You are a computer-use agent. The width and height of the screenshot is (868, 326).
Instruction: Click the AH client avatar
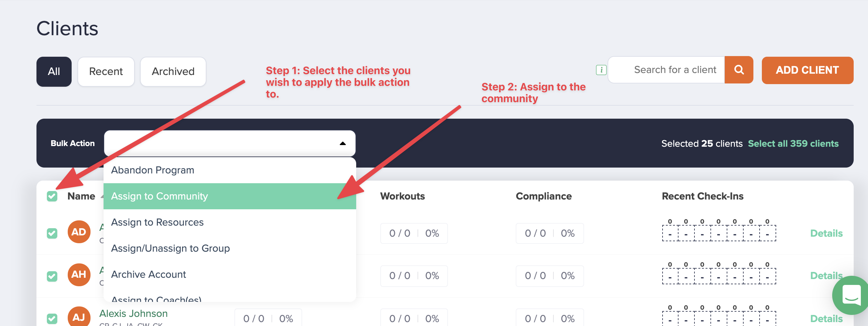[x=78, y=274]
